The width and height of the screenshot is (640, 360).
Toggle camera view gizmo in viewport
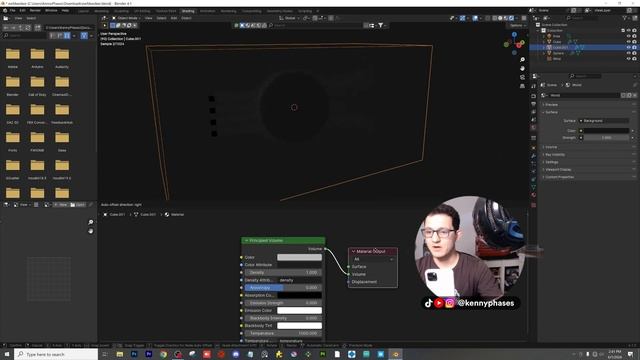pos(522,77)
